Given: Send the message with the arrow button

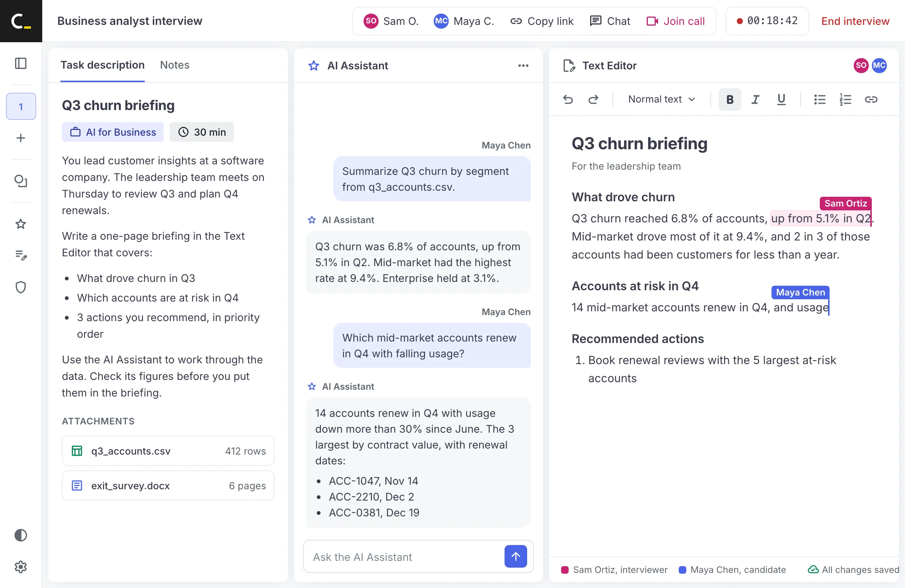Looking at the screenshot, I should (x=515, y=556).
